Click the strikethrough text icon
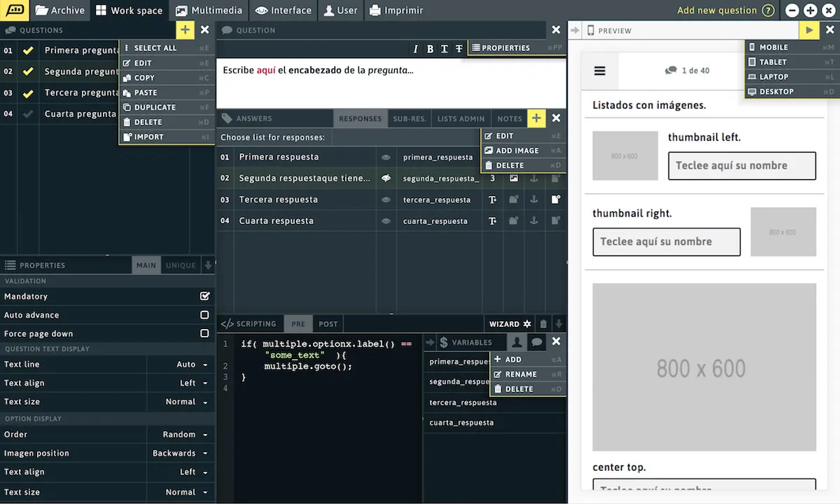The height and width of the screenshot is (504, 840). coord(459,48)
